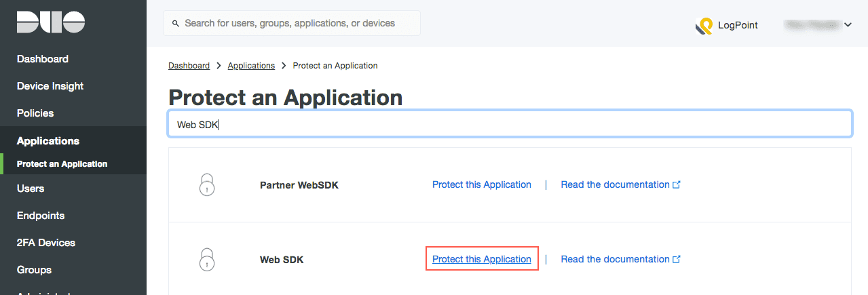Click the Web SDK lock icon

click(x=207, y=259)
